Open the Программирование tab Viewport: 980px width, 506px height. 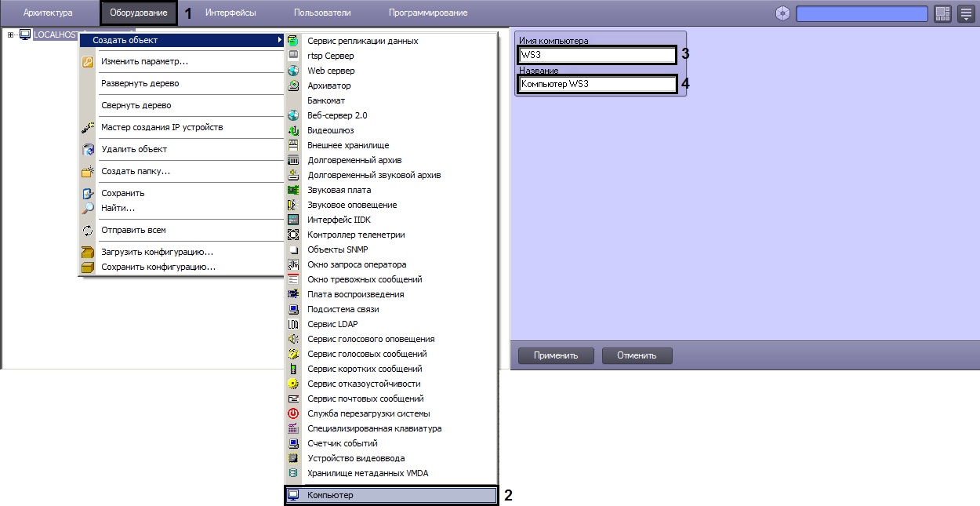click(x=428, y=13)
